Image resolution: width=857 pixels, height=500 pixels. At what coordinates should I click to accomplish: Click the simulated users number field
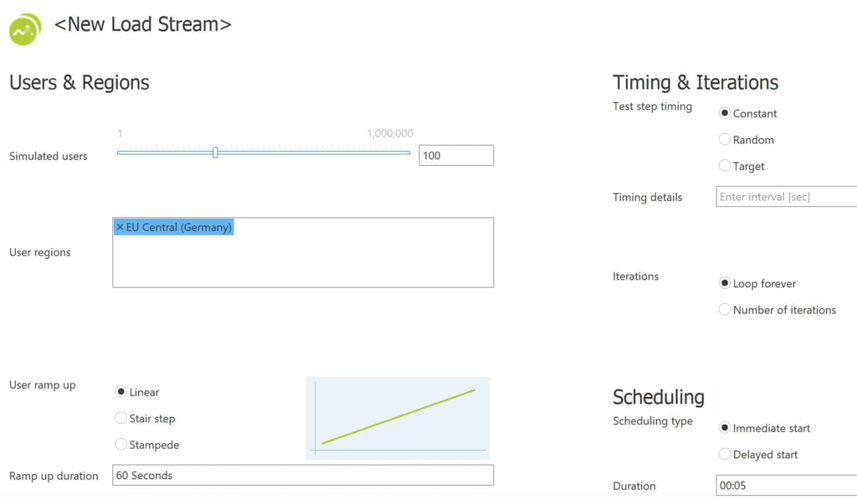[456, 155]
